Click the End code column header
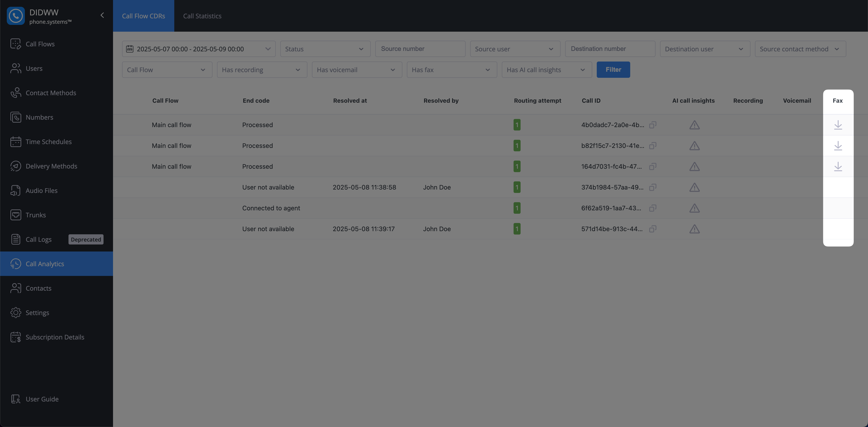Viewport: 868px width, 427px height. [x=256, y=101]
